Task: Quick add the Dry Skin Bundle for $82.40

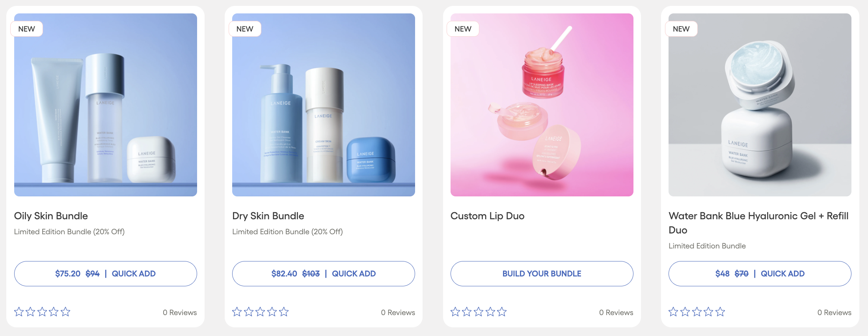Action: [x=324, y=274]
